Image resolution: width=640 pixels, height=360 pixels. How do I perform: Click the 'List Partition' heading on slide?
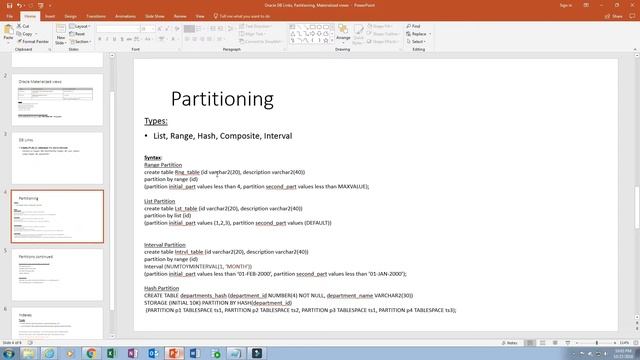point(160,201)
